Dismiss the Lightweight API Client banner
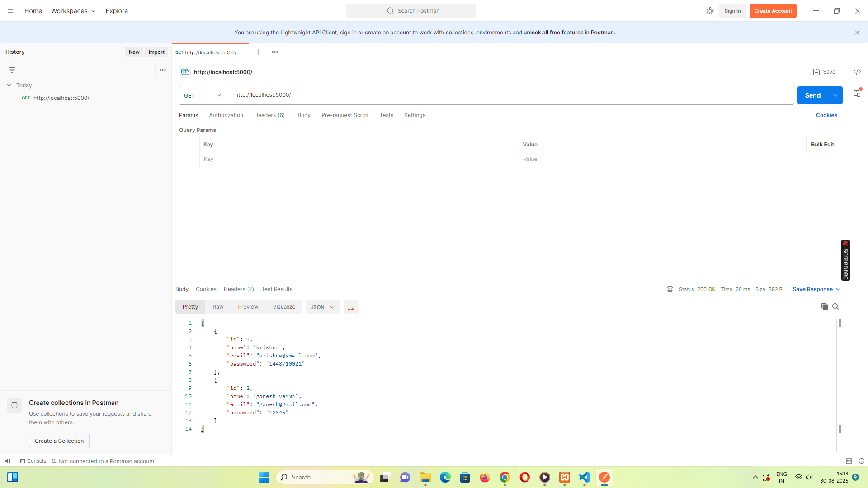Viewport: 868px width, 488px height. point(857,33)
